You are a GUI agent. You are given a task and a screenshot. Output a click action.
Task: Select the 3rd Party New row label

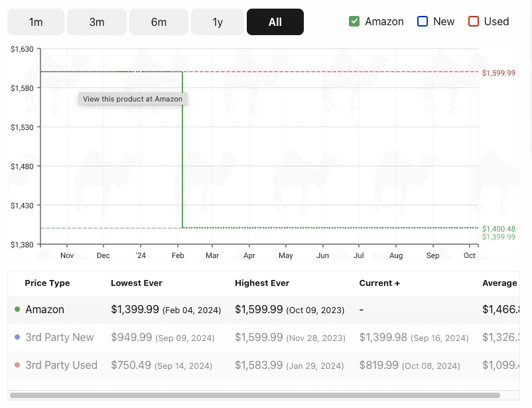pyautogui.click(x=60, y=338)
